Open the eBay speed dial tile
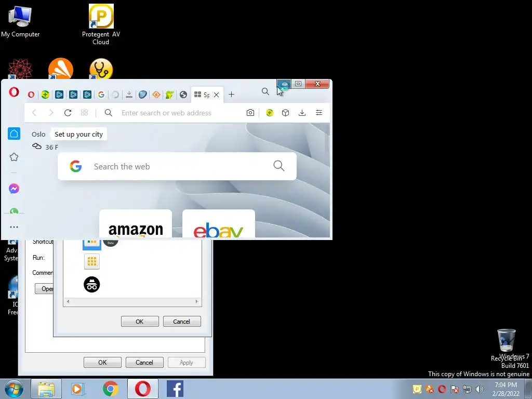The height and width of the screenshot is (399, 532). click(219, 223)
